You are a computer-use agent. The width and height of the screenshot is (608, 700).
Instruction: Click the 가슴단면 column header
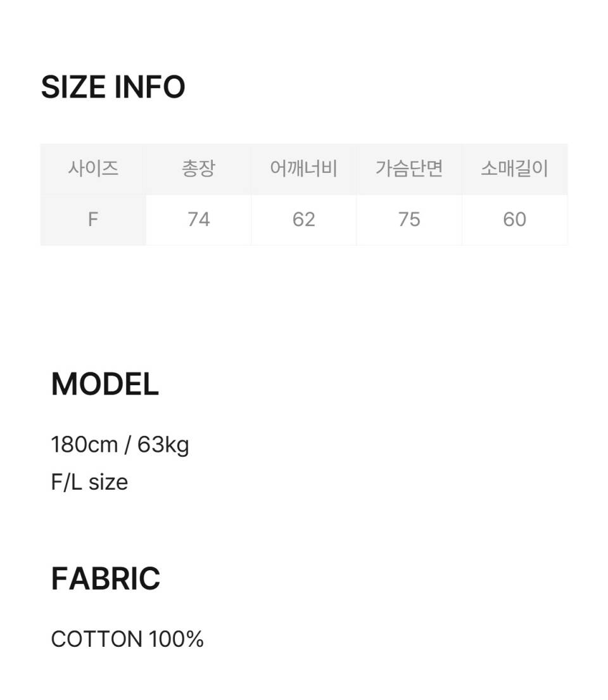(x=409, y=169)
